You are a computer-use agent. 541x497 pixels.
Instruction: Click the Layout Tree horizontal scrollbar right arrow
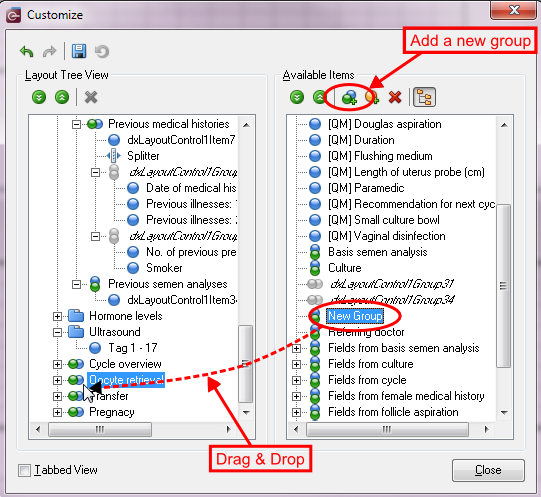[x=228, y=430]
